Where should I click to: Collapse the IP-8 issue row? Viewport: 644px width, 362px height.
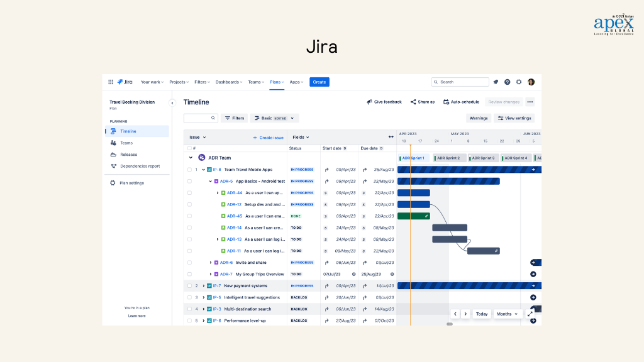click(203, 170)
